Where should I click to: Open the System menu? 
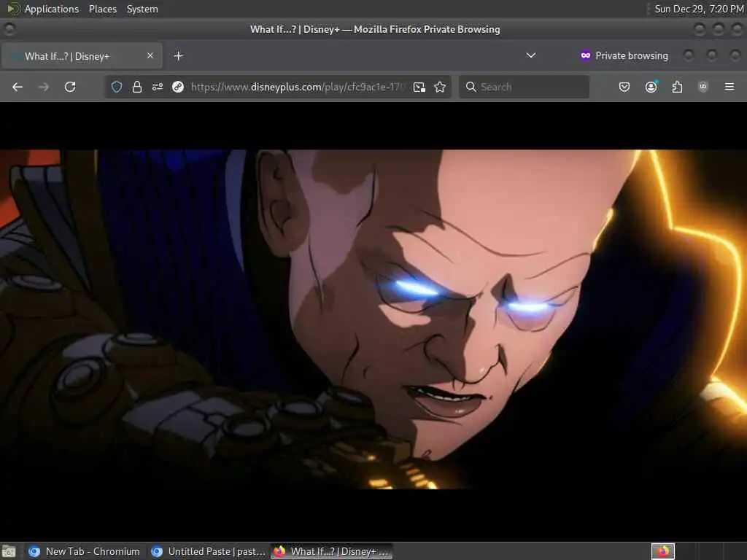tap(142, 9)
